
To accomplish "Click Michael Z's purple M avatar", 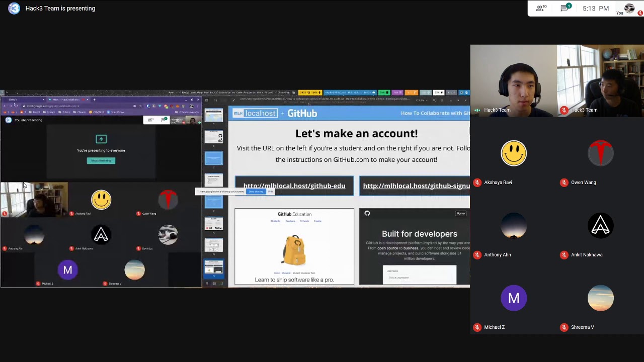I will tap(514, 298).
